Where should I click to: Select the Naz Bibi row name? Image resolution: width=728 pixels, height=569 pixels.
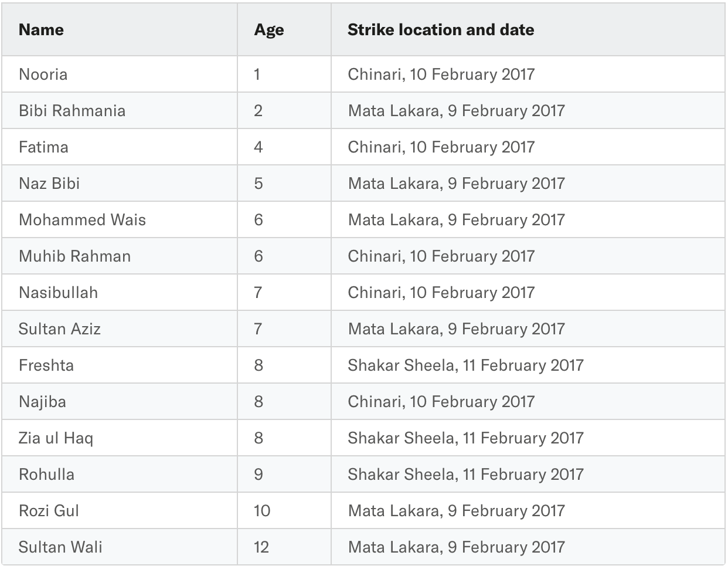pos(49,184)
